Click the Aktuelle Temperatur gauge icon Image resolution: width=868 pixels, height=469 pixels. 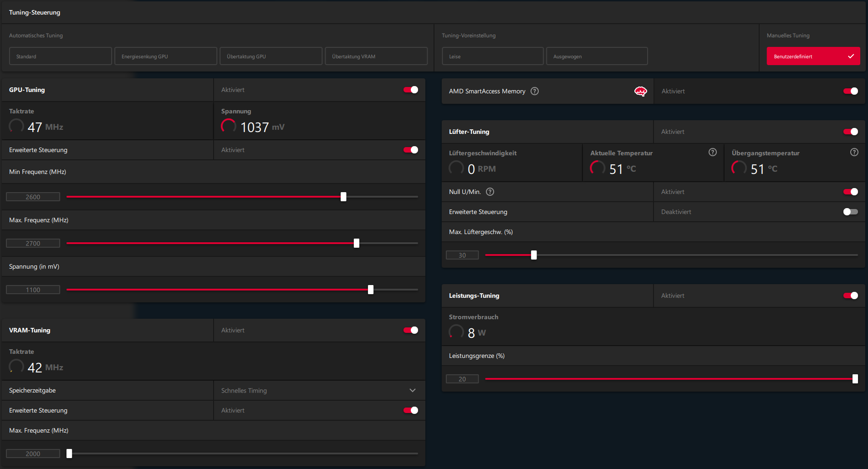(597, 168)
